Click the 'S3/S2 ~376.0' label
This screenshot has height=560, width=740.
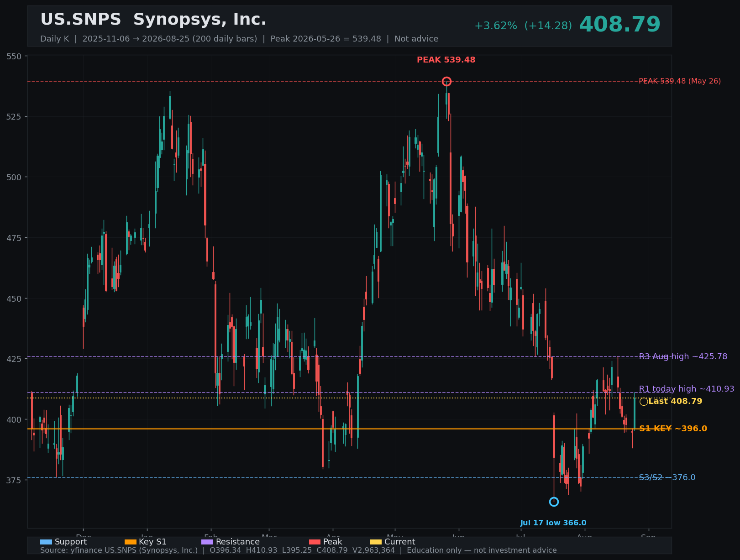[x=667, y=477]
